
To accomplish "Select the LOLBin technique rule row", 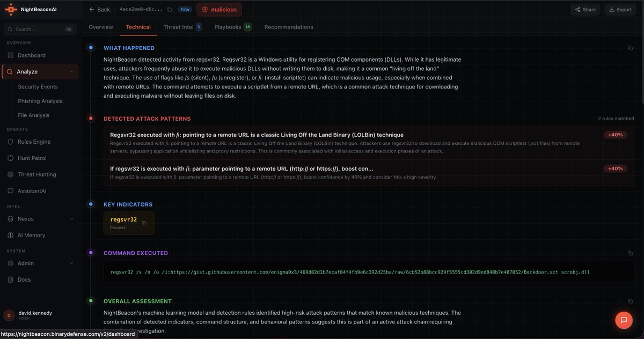I will [369, 142].
